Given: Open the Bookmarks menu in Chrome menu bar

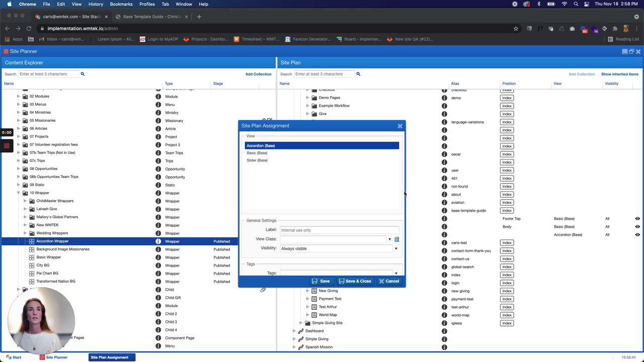Looking at the screenshot, I should pyautogui.click(x=121, y=4).
